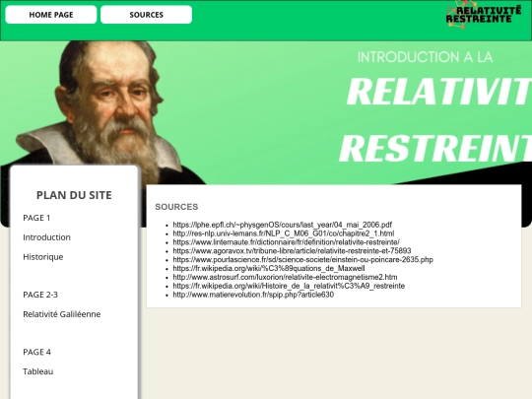Viewport: 532px width, 399px height.
Task: Open the Introduction link in site plan
Action: pos(47,237)
